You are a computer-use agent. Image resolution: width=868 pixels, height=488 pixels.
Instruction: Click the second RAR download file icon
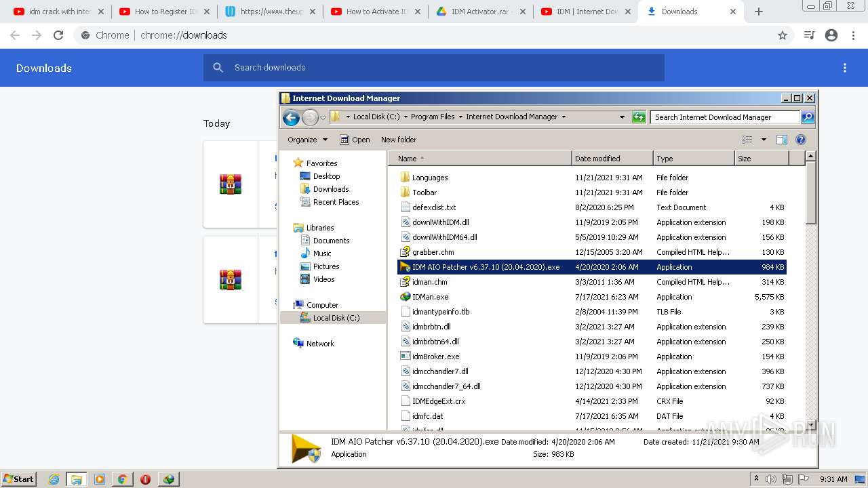231,279
